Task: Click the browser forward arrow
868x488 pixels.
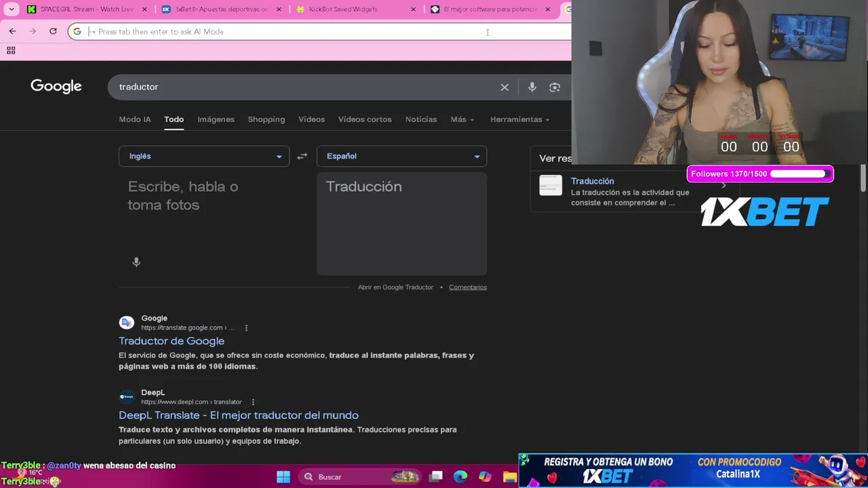Action: (x=33, y=31)
